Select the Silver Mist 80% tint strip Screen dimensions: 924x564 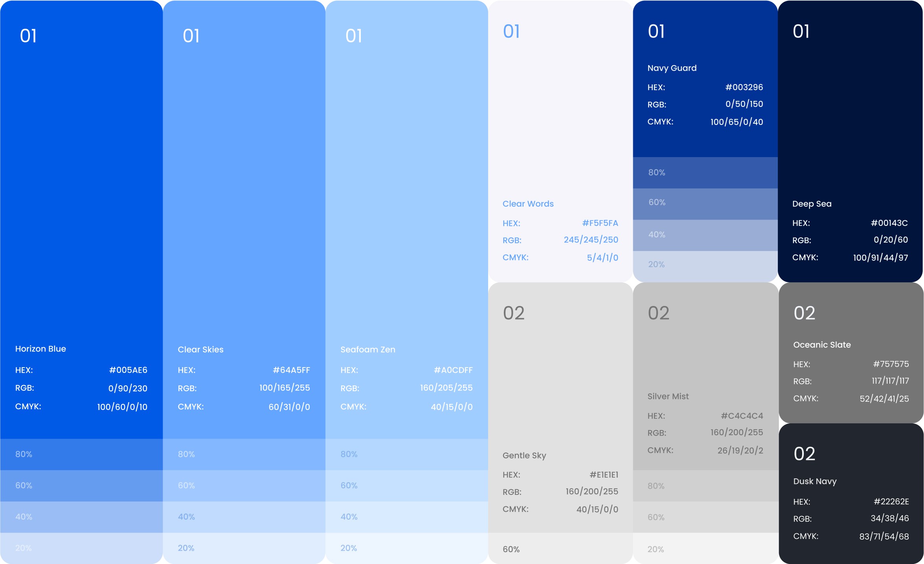(705, 486)
